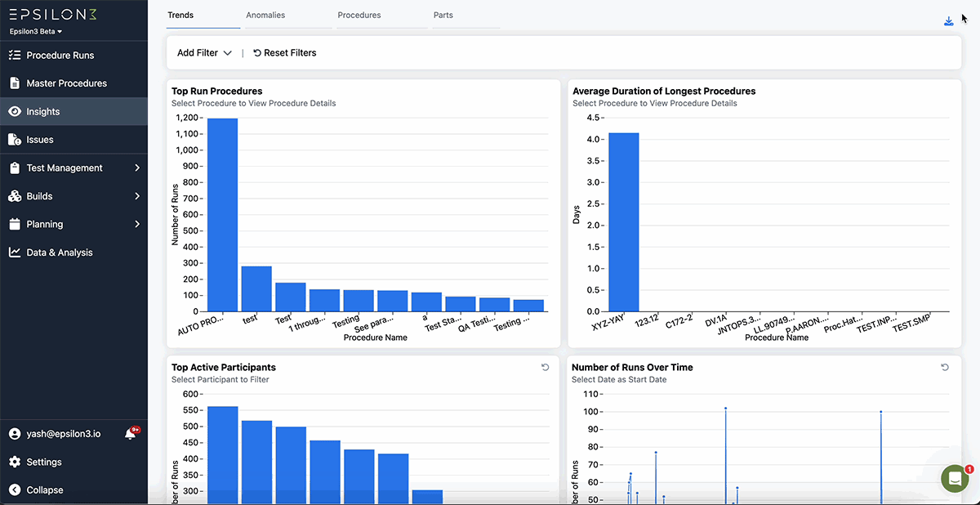The image size is (980, 505).
Task: Click 'Average Duration of Longest Procedures' title
Action: pos(664,92)
